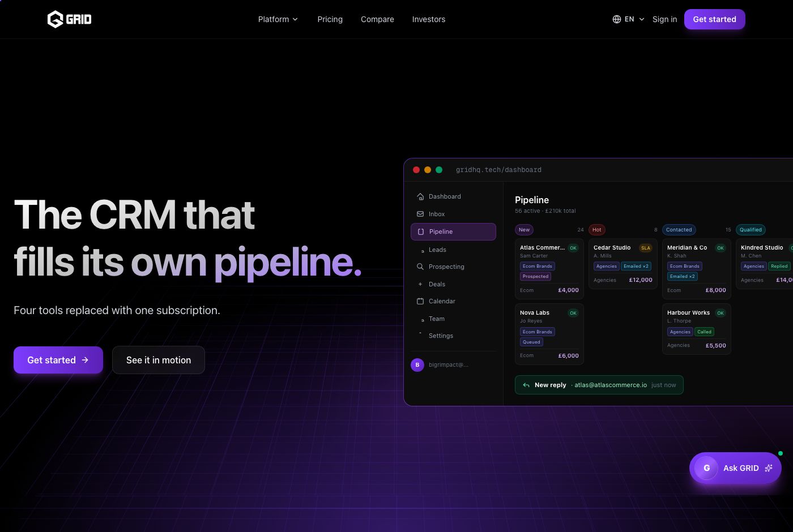Viewport: 793px width, 532px height.
Task: Click the SLA badge on Cedar Studio
Action: [x=646, y=248]
